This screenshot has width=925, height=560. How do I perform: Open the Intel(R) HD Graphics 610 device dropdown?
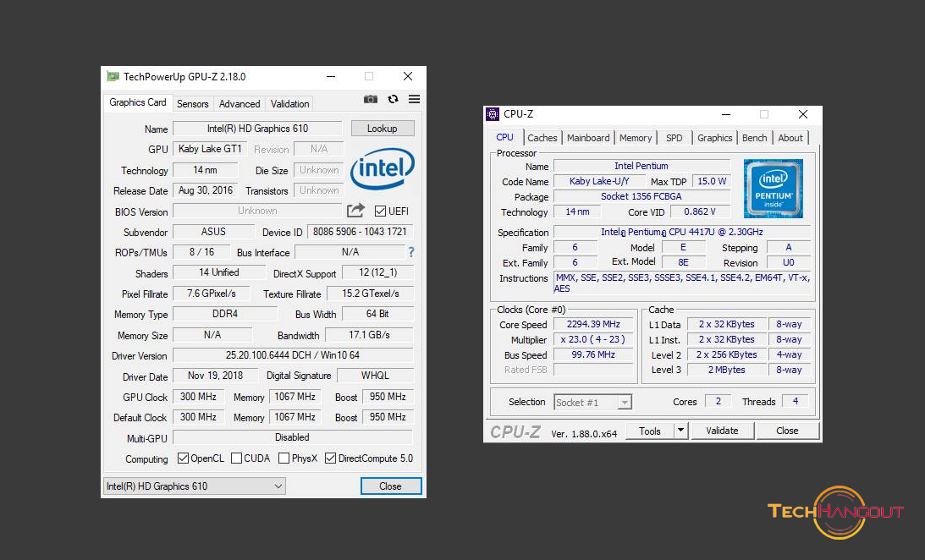[195, 486]
